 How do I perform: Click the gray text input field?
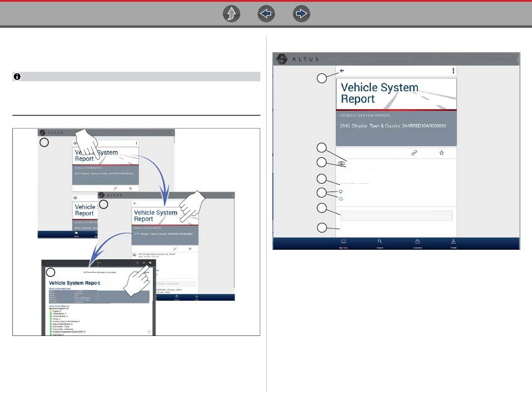pyautogui.click(x=396, y=216)
